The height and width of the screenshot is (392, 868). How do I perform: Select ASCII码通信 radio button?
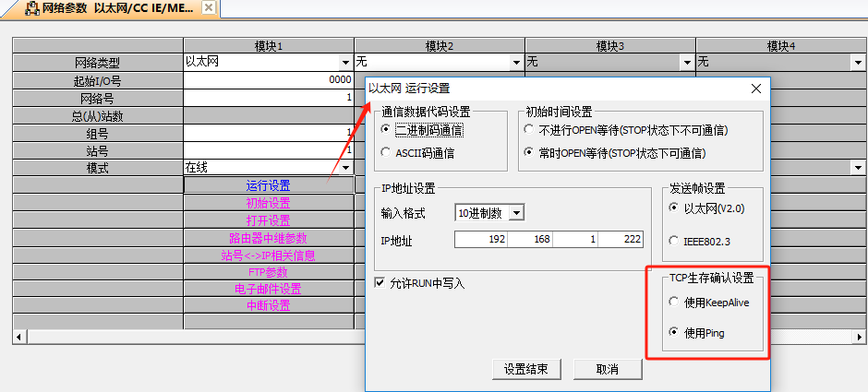point(386,153)
